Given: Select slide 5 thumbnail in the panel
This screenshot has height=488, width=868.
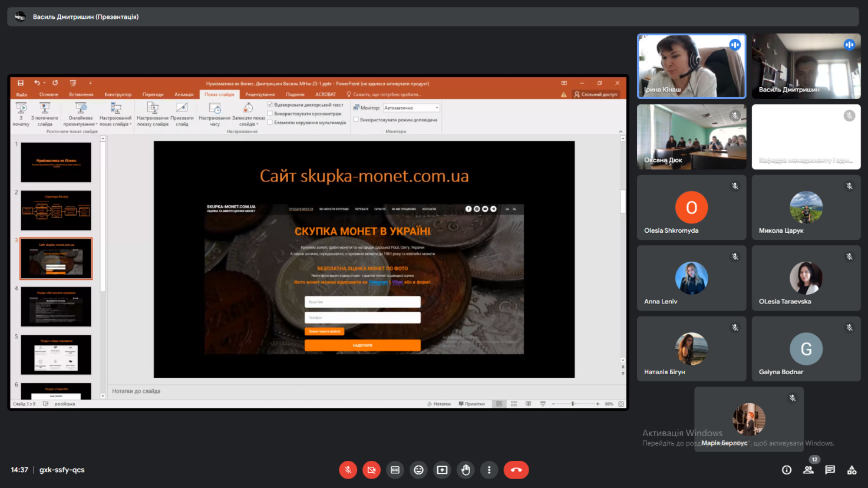Looking at the screenshot, I should point(56,355).
